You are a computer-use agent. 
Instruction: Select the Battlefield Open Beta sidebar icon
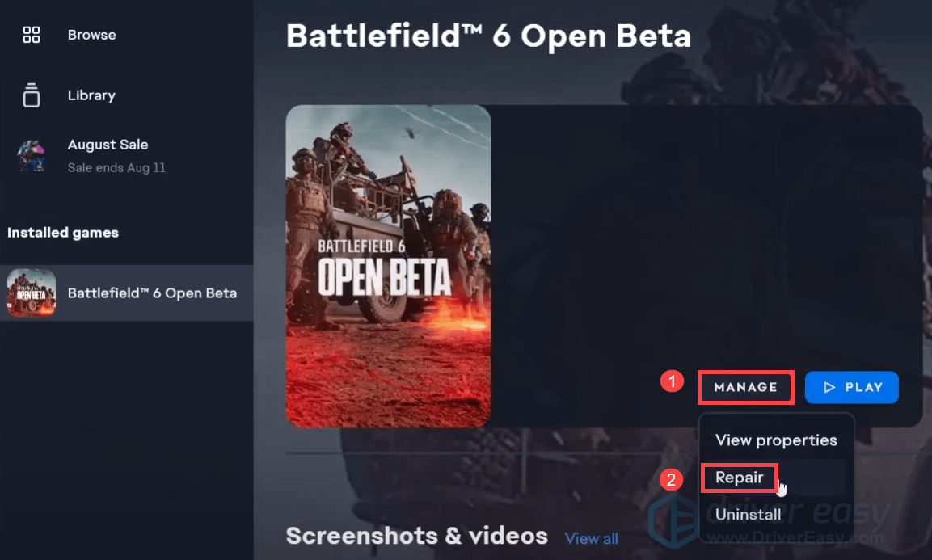click(32, 293)
